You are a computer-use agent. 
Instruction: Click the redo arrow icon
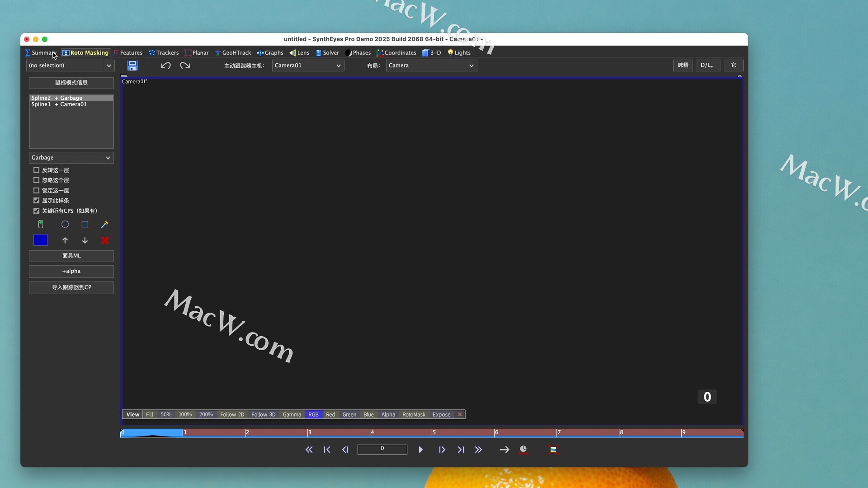coord(185,66)
